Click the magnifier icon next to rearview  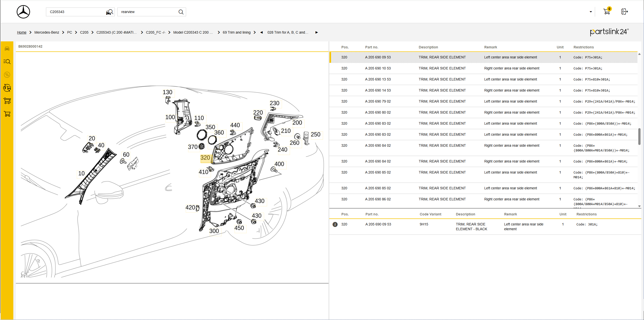click(181, 12)
